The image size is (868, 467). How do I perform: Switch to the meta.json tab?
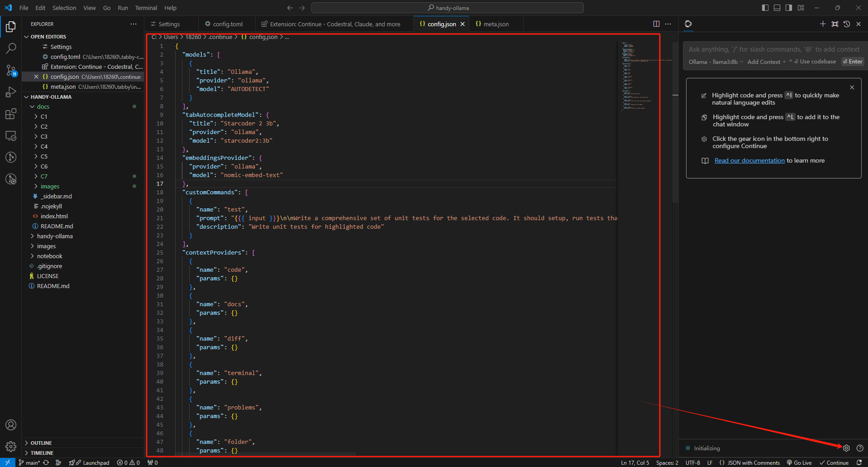[x=496, y=24]
